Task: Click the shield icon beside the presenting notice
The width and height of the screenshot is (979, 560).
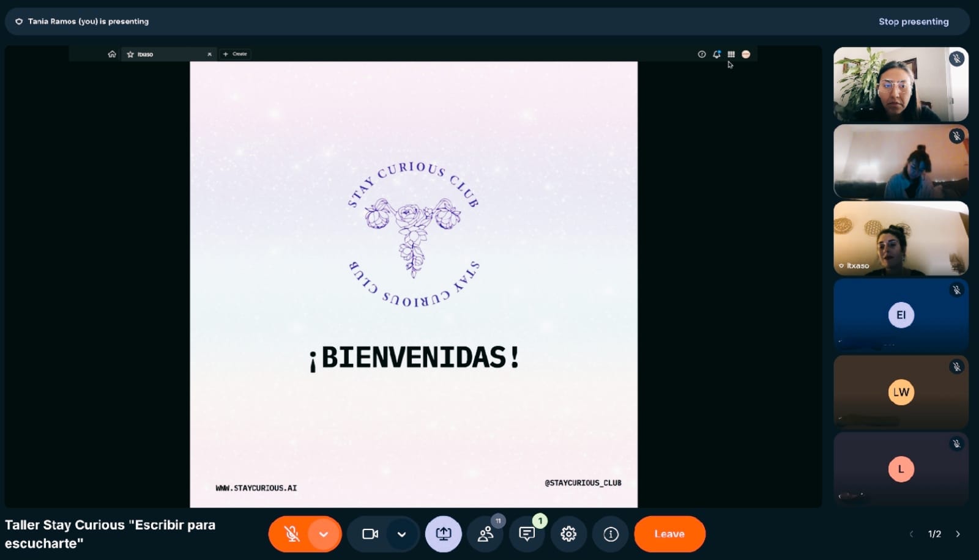Action: click(19, 21)
